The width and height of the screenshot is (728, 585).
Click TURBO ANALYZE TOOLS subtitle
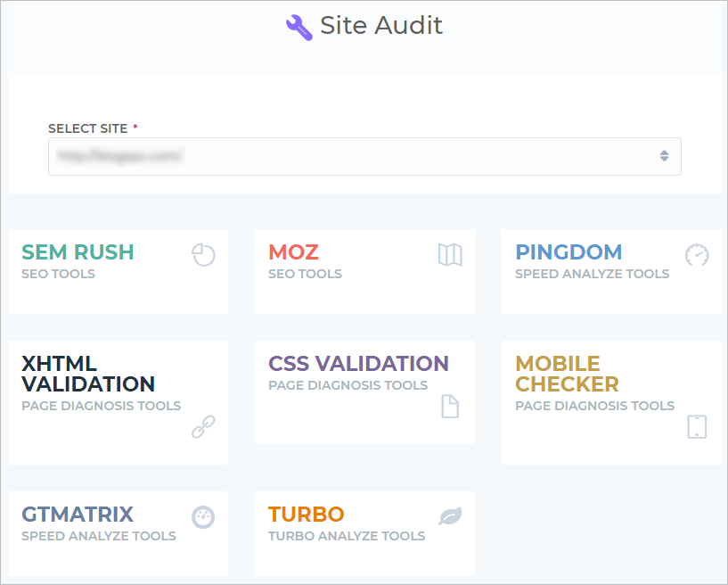[x=347, y=536]
